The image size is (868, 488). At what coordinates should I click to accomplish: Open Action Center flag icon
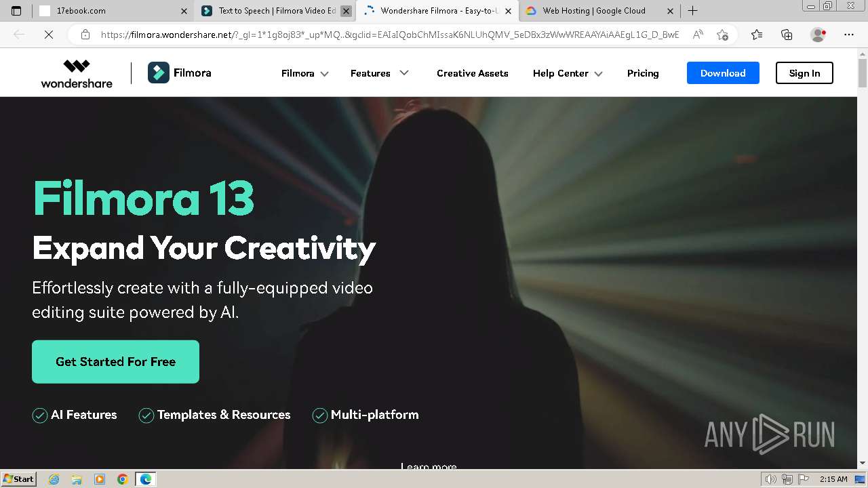click(x=805, y=479)
